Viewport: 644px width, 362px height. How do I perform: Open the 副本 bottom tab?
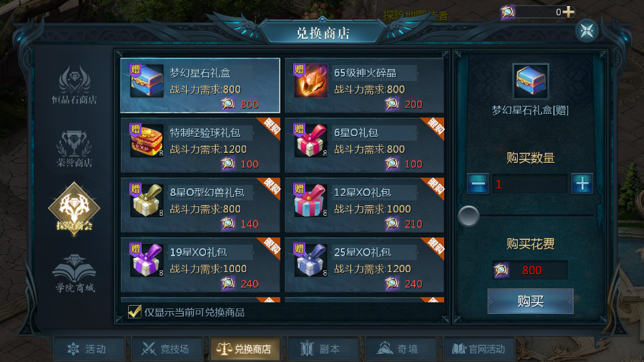click(x=323, y=349)
